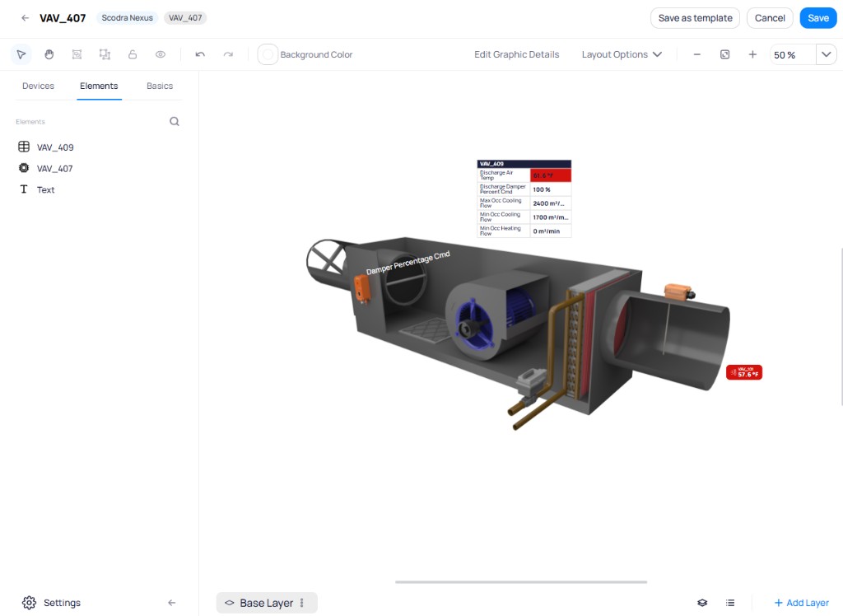Click the Discharge Air Temp row label
The width and height of the screenshot is (843, 616).
[x=504, y=175]
